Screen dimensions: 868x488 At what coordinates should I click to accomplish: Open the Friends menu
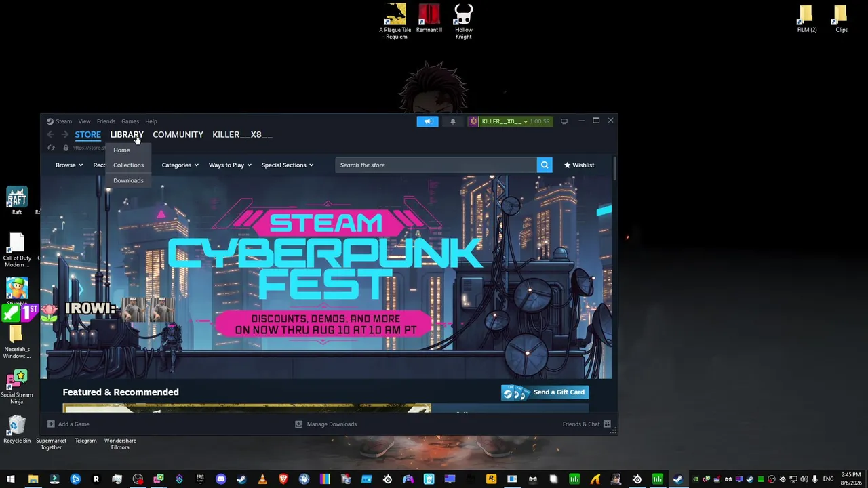(106, 121)
